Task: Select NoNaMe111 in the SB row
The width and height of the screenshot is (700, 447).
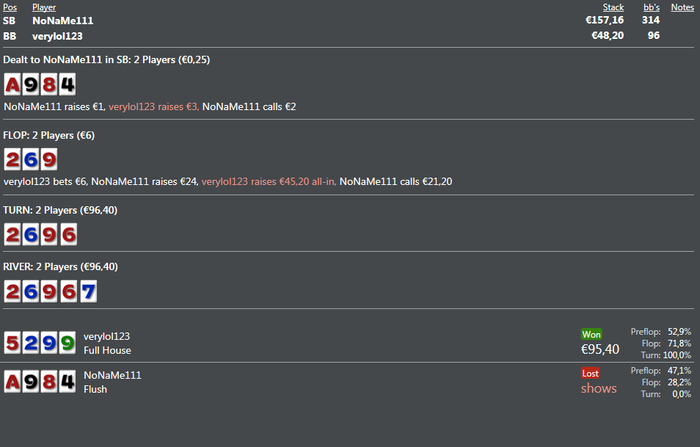Action: coord(60,20)
